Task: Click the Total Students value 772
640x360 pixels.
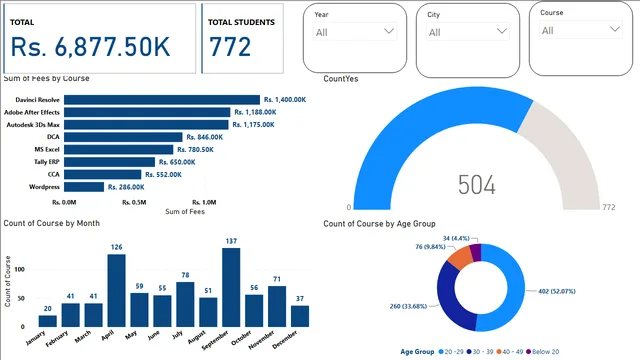Action: pos(230,47)
